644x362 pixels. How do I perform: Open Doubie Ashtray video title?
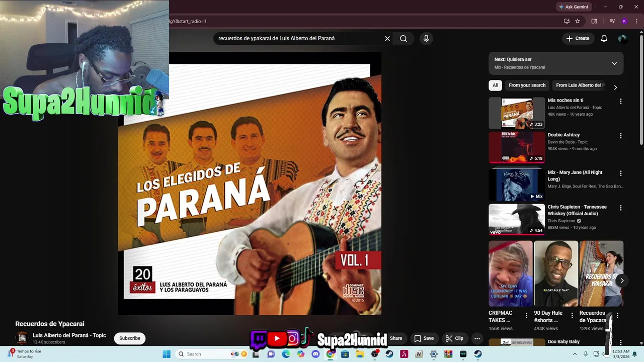point(563,135)
